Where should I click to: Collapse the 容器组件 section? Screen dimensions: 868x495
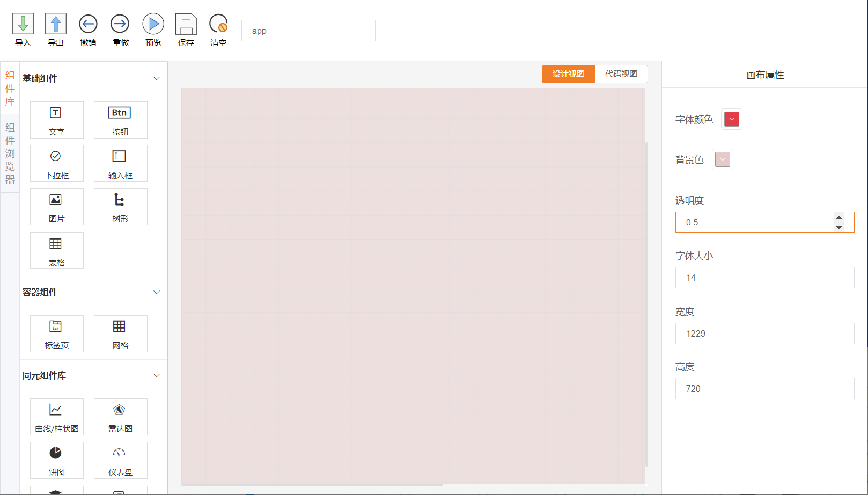click(x=157, y=292)
